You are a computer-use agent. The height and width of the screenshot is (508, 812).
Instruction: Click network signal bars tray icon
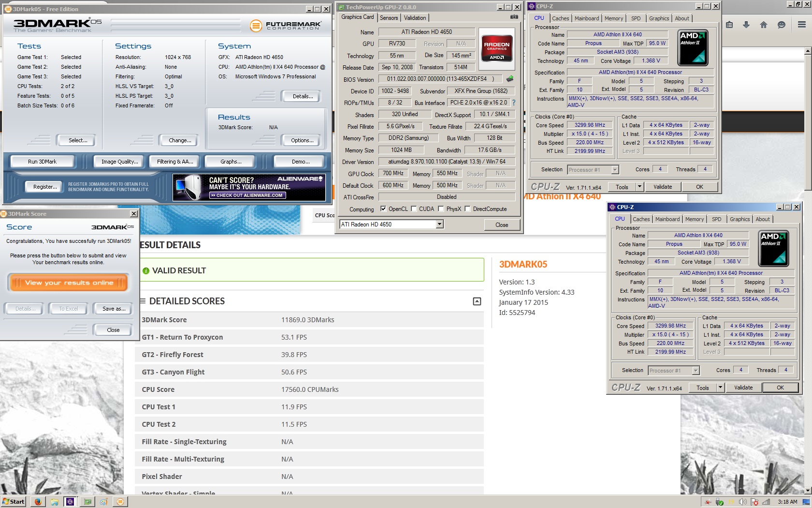coord(766,502)
